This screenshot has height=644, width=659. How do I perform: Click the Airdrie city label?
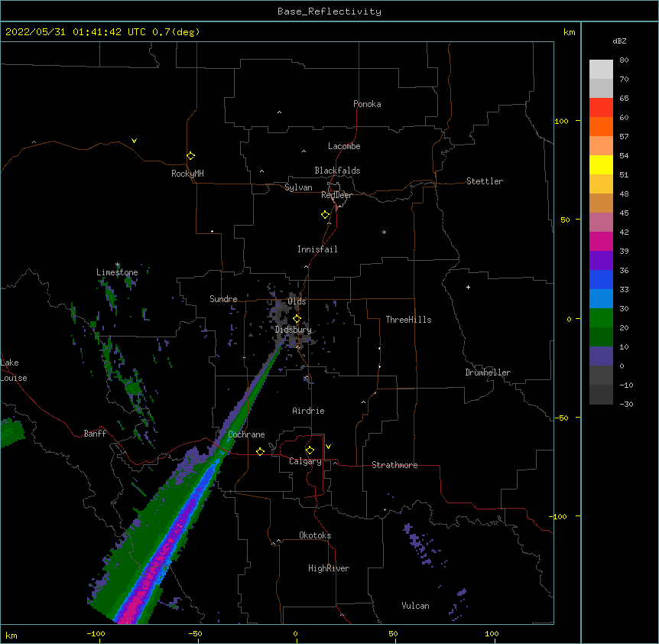point(308,411)
